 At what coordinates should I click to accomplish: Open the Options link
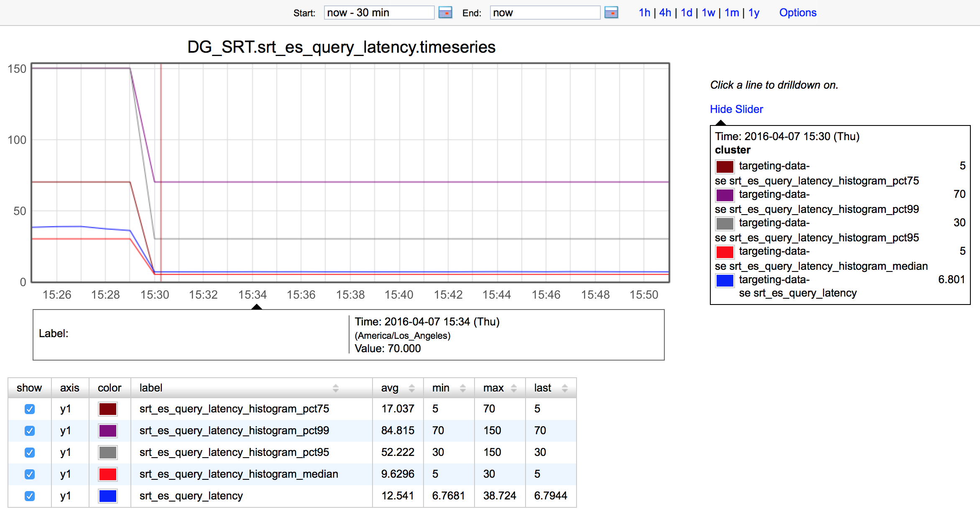798,13
